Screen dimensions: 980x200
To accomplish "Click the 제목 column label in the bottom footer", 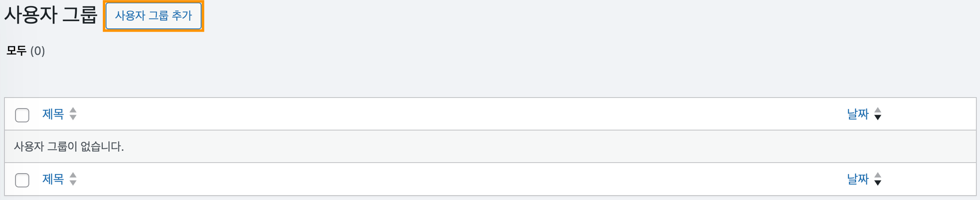I will [53, 179].
